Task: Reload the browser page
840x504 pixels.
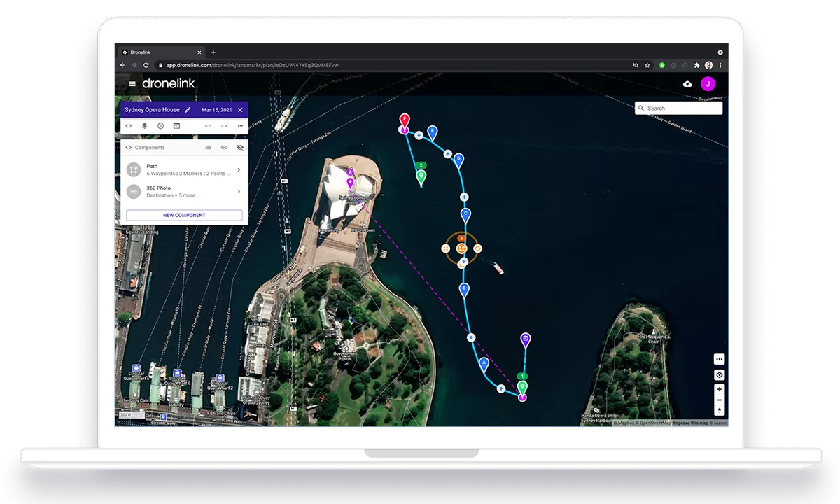Action: pyautogui.click(x=146, y=65)
